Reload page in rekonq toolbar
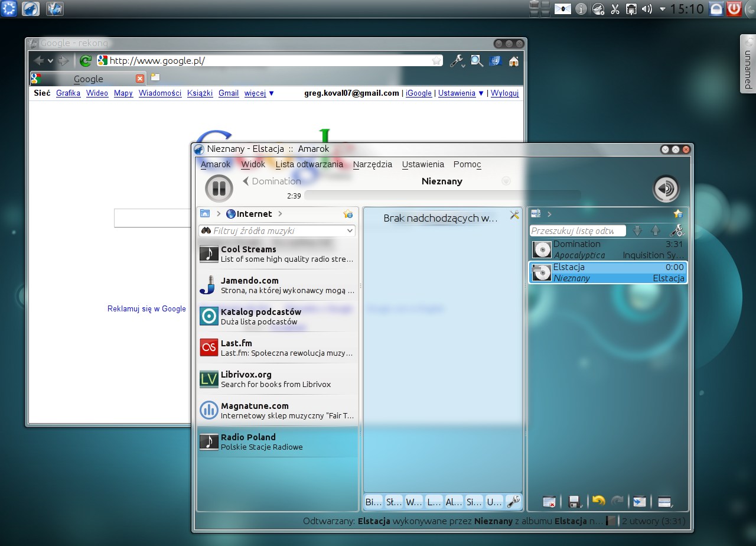756x546 pixels. (86, 60)
